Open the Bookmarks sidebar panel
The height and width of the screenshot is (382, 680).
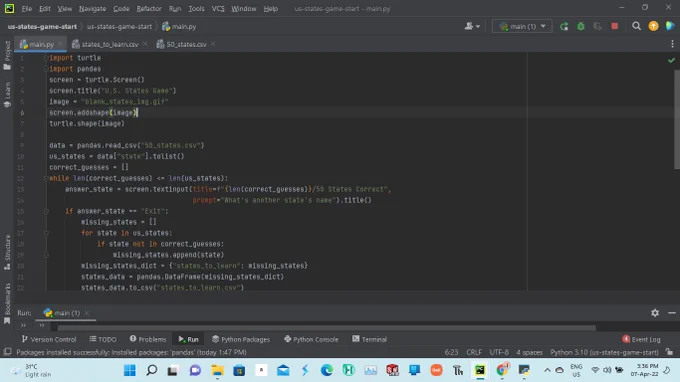click(x=7, y=304)
